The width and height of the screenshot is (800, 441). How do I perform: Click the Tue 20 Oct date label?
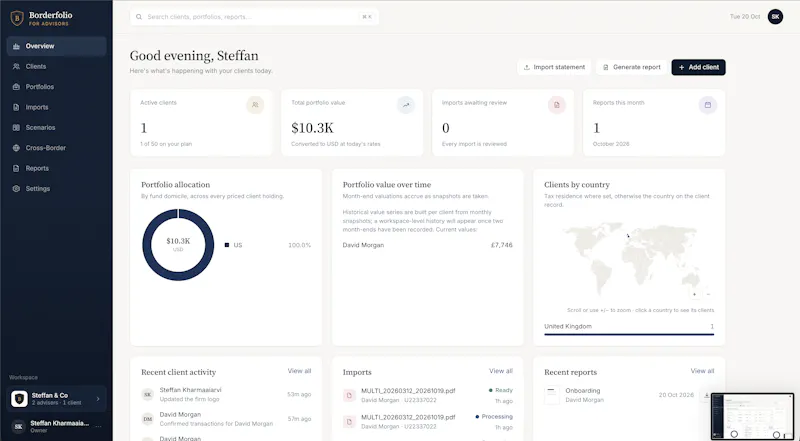click(x=745, y=17)
